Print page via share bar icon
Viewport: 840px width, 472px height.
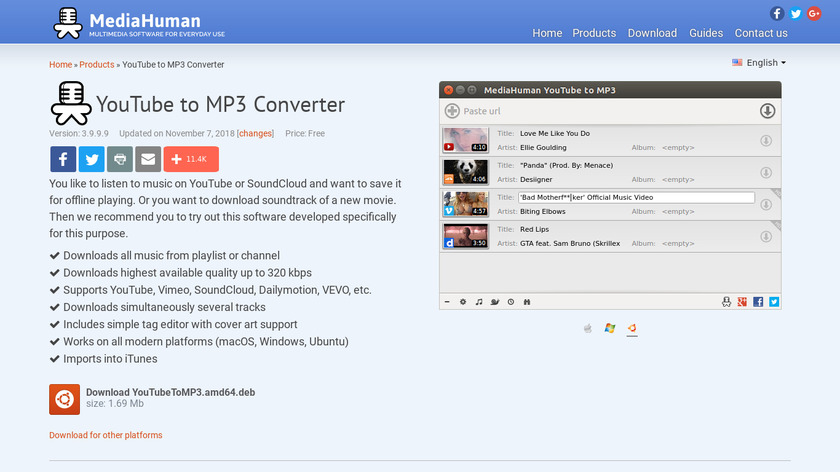(x=120, y=159)
